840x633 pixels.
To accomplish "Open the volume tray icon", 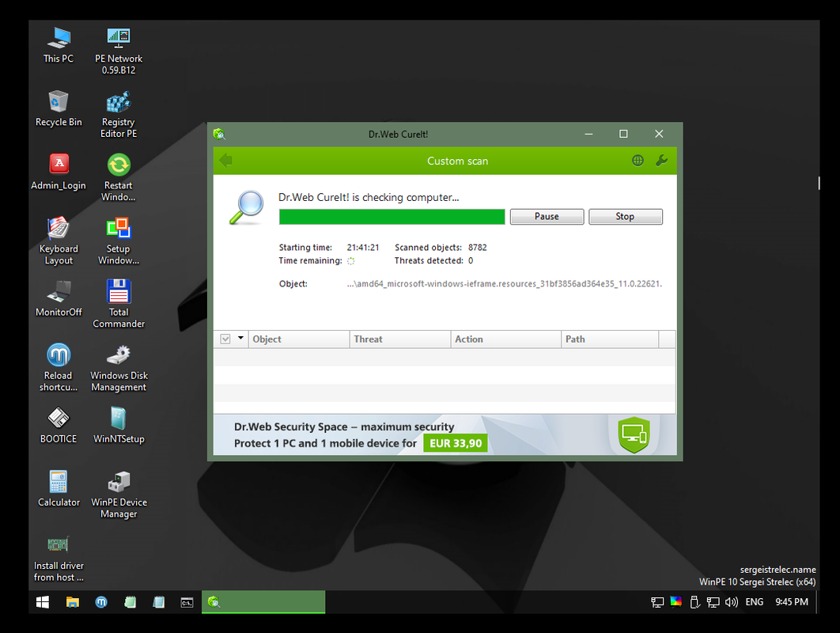I will pos(732,602).
